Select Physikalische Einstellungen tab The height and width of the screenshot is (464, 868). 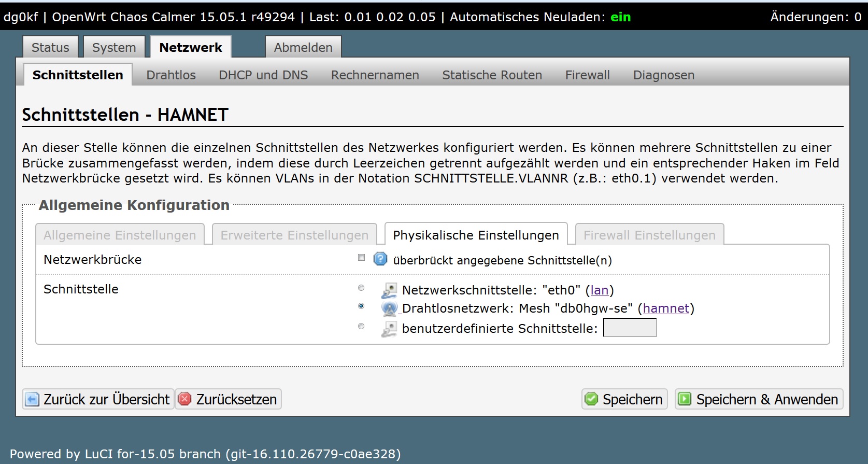tap(476, 235)
